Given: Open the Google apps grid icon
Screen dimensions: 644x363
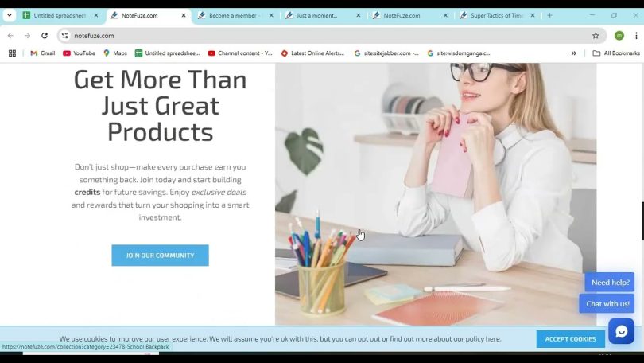Looking at the screenshot, I should [x=12, y=53].
